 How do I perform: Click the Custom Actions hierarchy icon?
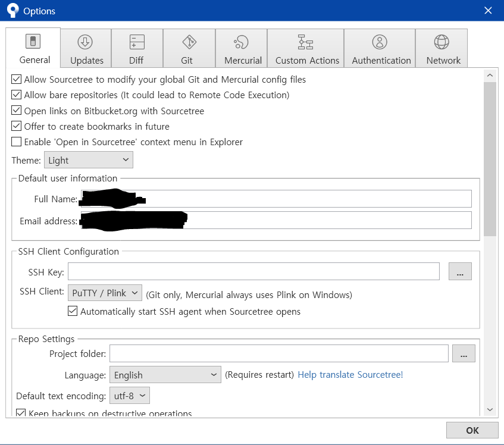(x=305, y=42)
